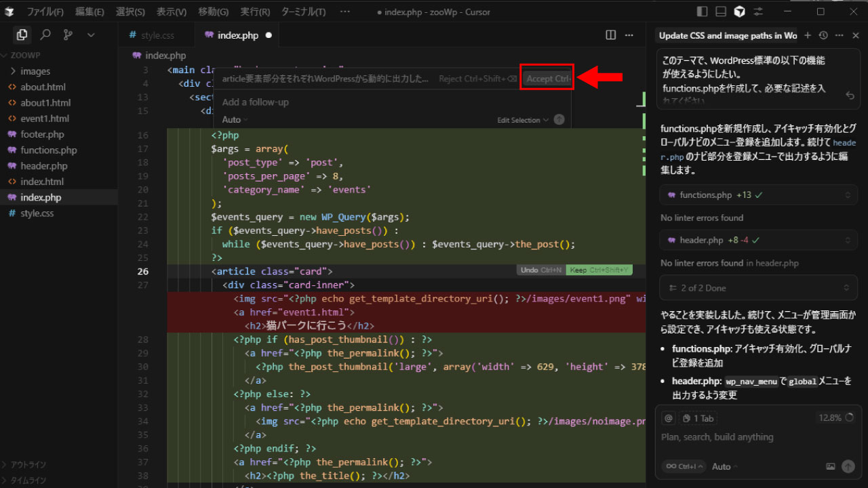Image resolution: width=868 pixels, height=488 pixels.
Task: Expand header.php +8 -4 change card
Action: pyautogui.click(x=758, y=240)
